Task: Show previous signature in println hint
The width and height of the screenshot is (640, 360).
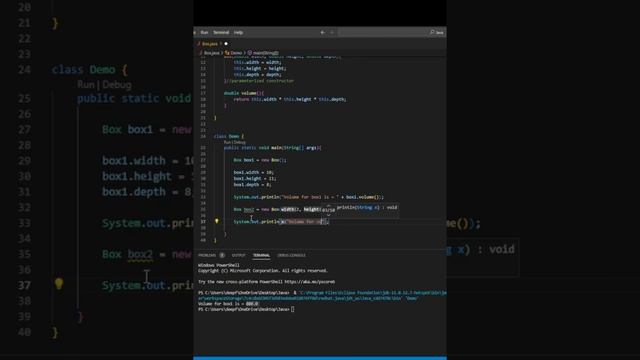Action: [329, 205]
